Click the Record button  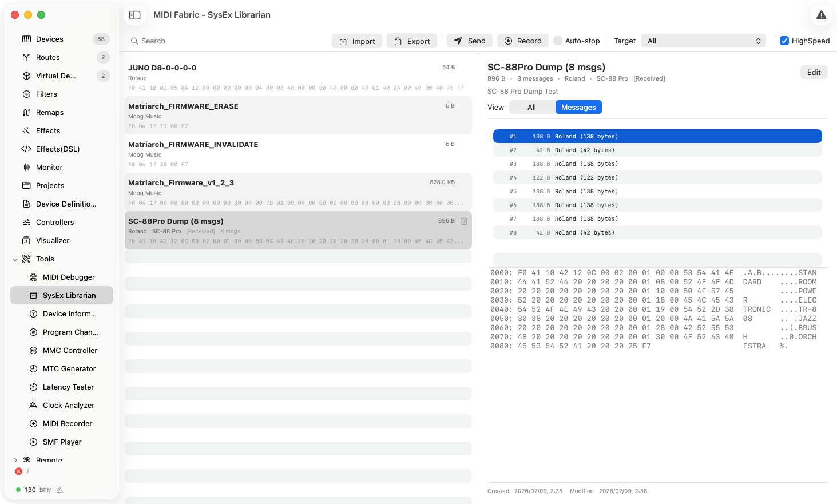523,41
